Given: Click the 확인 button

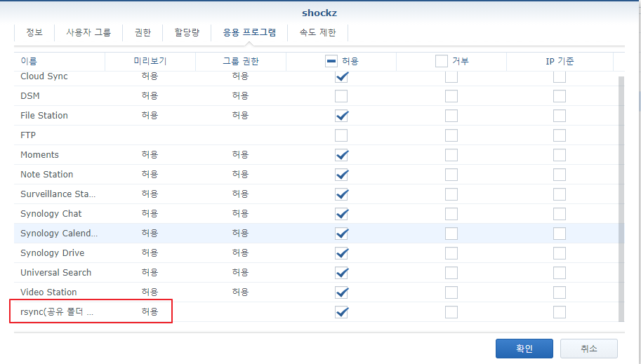Looking at the screenshot, I should pyautogui.click(x=524, y=349).
